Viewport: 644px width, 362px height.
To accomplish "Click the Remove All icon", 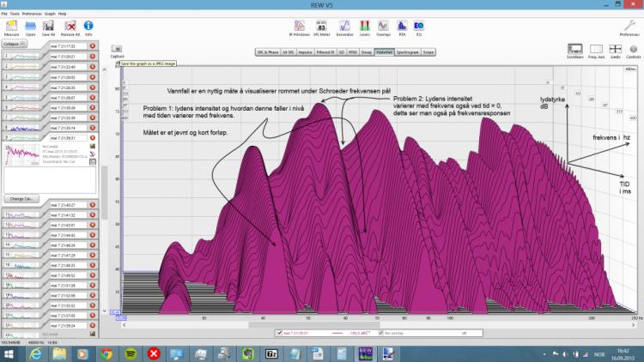I will (72, 28).
